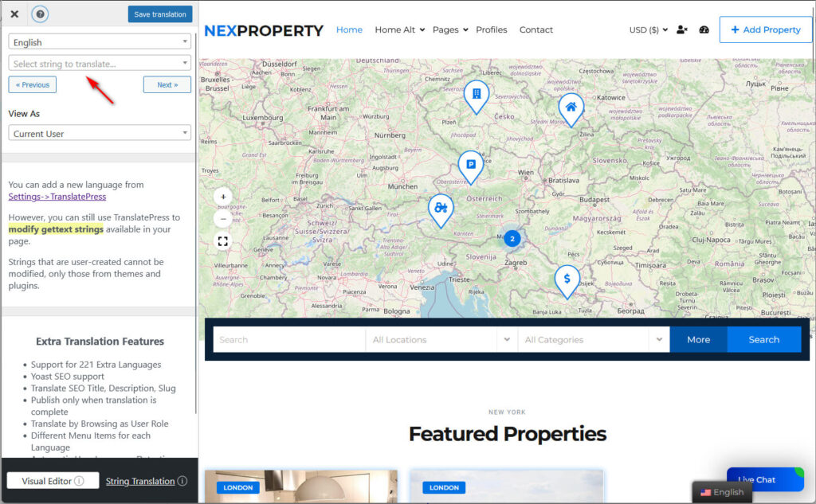Open the Settings->TranslatePress link
The width and height of the screenshot is (816, 504).
(57, 197)
